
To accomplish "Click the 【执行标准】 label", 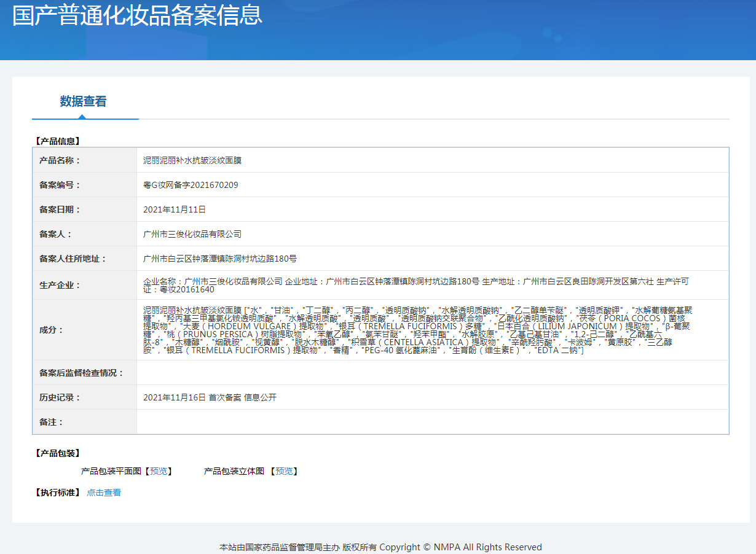I will pyautogui.click(x=58, y=493).
